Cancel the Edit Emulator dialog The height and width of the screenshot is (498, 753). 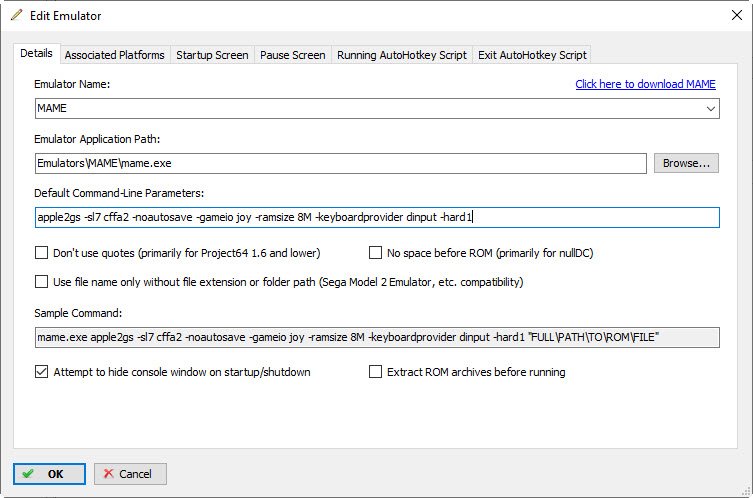pos(130,474)
